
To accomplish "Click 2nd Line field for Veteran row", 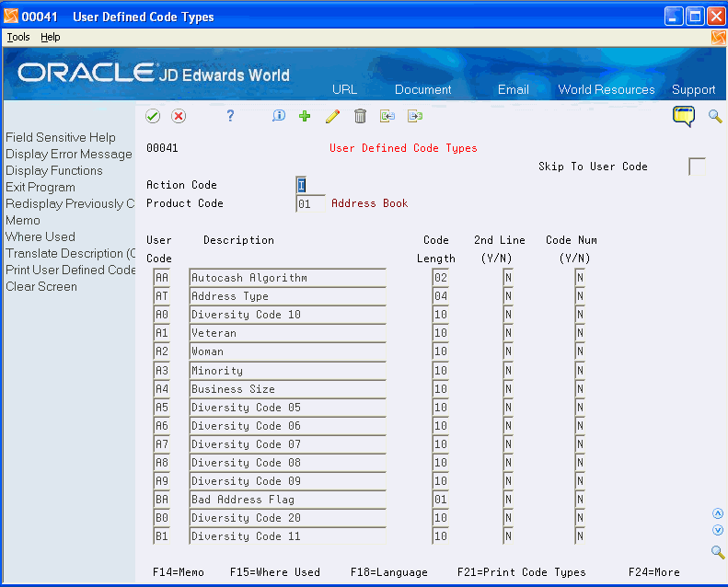I will 508,333.
